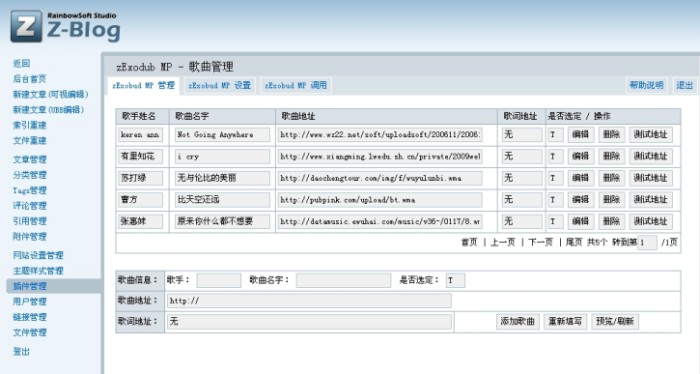Click 删除 for the 张惠妹 row

coord(612,221)
